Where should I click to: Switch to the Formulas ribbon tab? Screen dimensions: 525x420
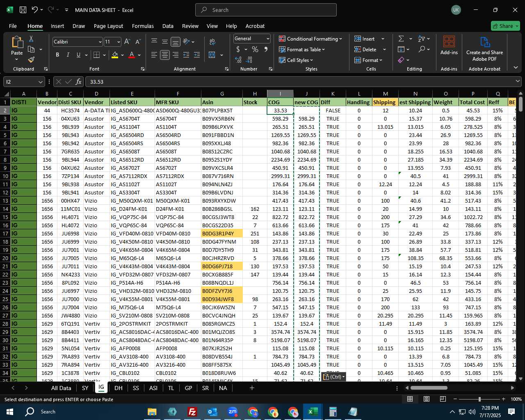pyautogui.click(x=143, y=26)
